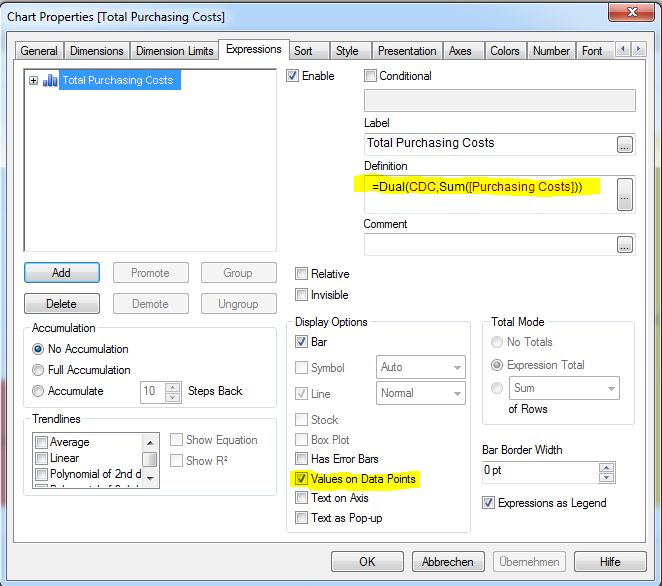The height and width of the screenshot is (586, 662).
Task: Select Full Accumulation radio button
Action: click(x=38, y=370)
